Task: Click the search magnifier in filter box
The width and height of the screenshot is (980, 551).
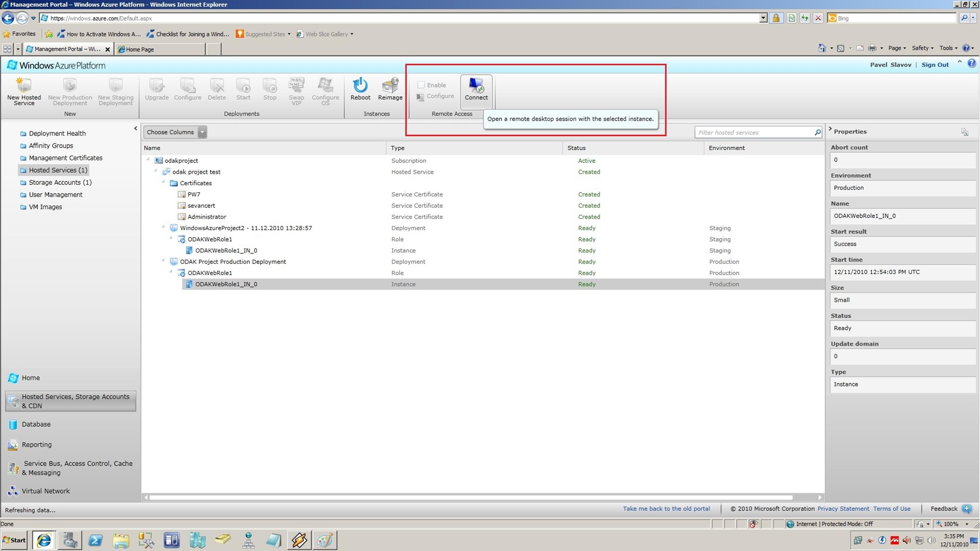Action: [x=817, y=132]
